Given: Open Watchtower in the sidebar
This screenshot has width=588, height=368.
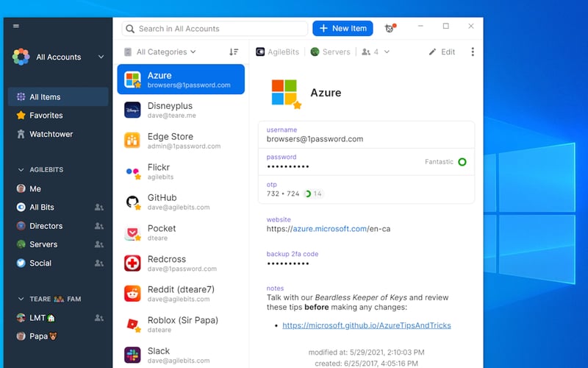Looking at the screenshot, I should 58,134.
